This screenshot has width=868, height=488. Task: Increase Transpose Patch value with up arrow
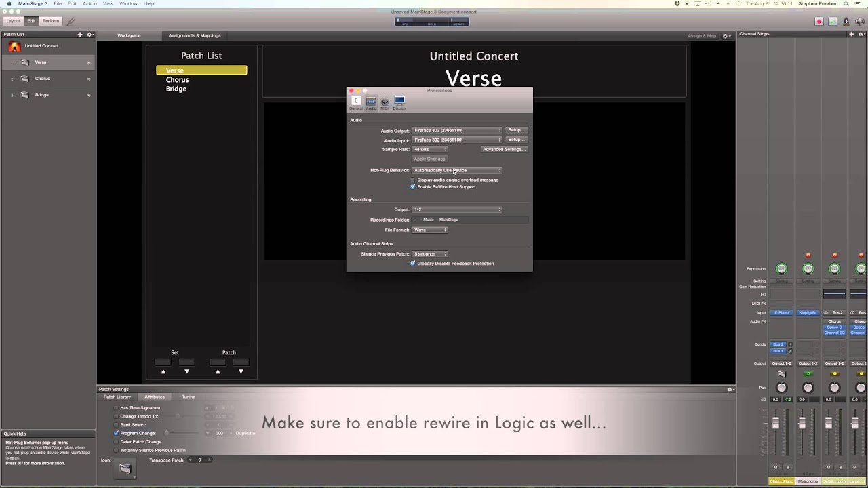tap(210, 458)
